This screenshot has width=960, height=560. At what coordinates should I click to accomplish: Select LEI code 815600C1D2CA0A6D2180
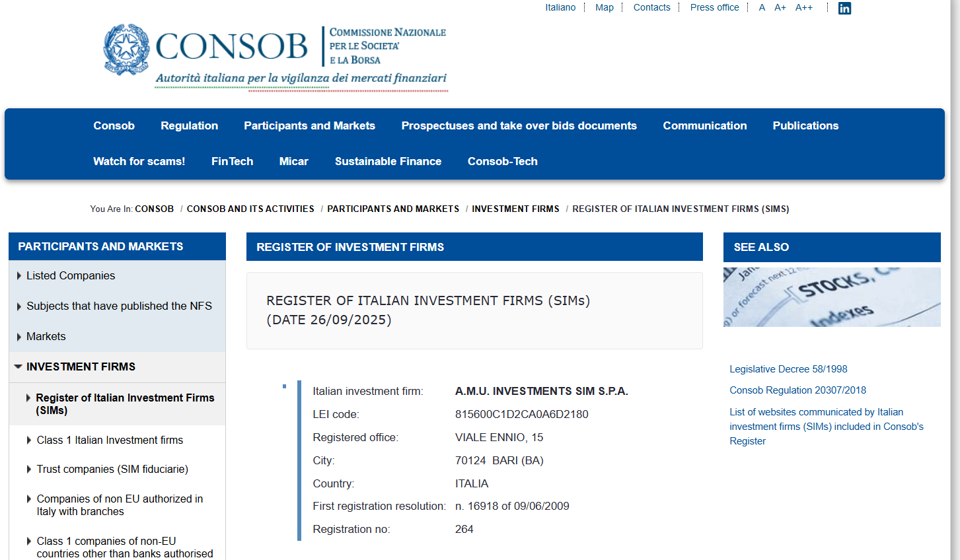(521, 414)
